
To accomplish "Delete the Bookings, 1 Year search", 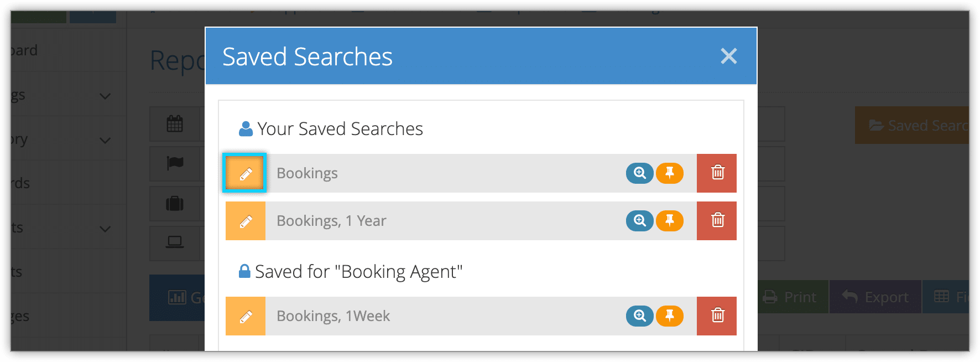I will (x=717, y=221).
